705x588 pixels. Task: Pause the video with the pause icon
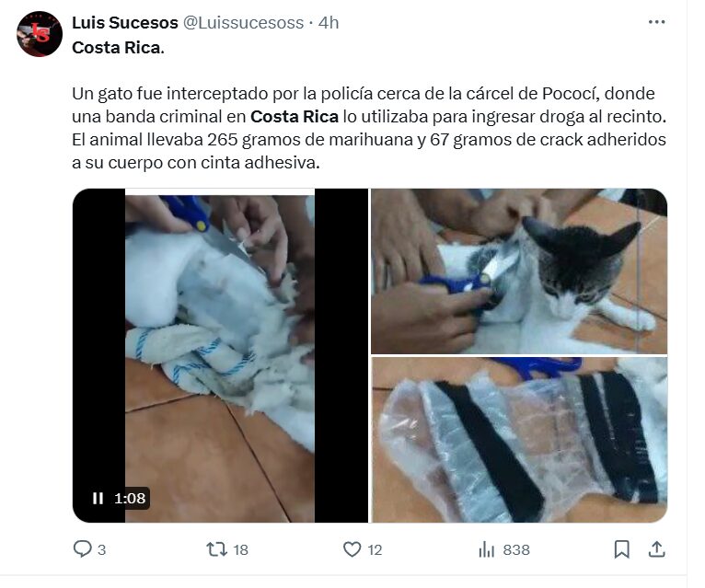tap(98, 498)
